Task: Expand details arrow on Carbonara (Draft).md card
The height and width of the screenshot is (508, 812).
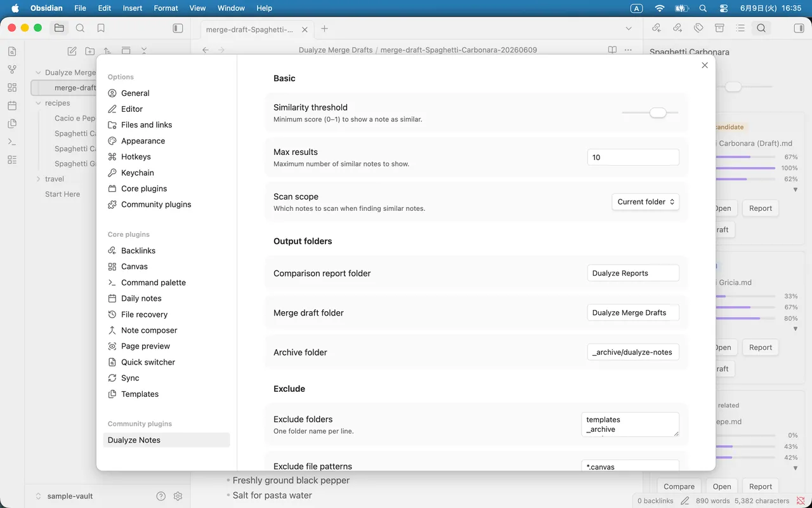Action: coord(795,189)
